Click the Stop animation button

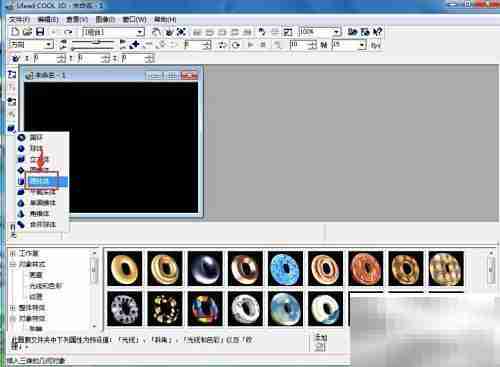click(x=263, y=45)
